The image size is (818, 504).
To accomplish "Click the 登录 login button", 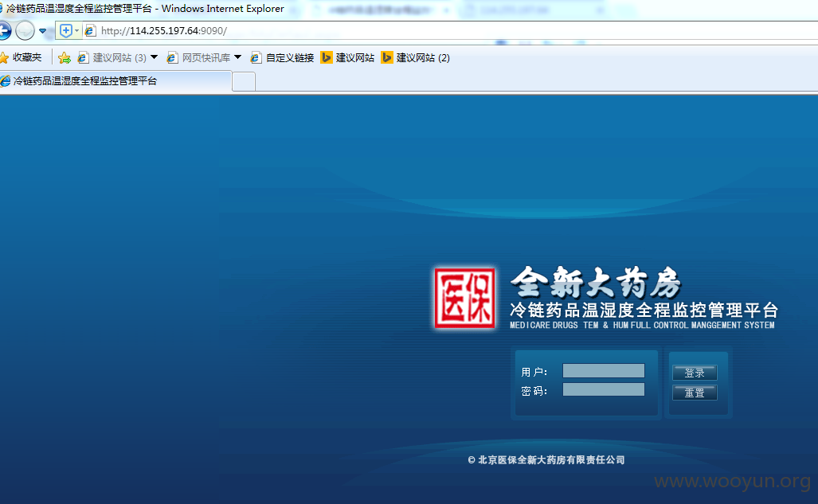I will 695,373.
